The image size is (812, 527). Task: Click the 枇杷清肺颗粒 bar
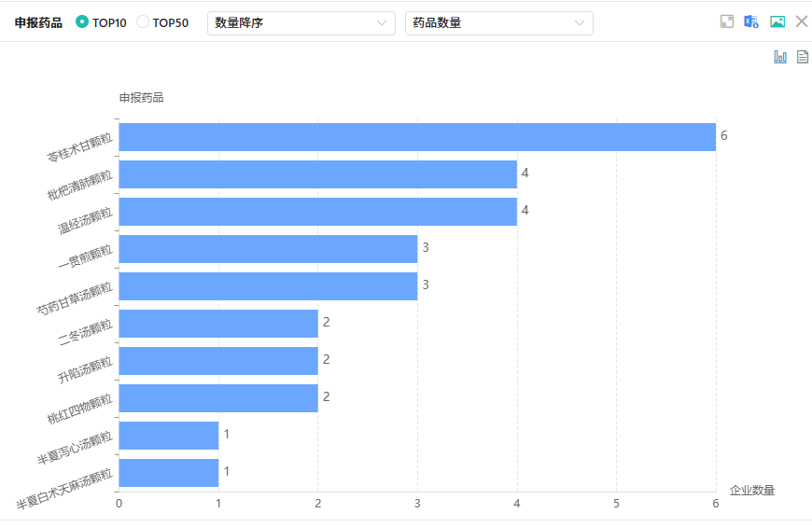click(317, 174)
